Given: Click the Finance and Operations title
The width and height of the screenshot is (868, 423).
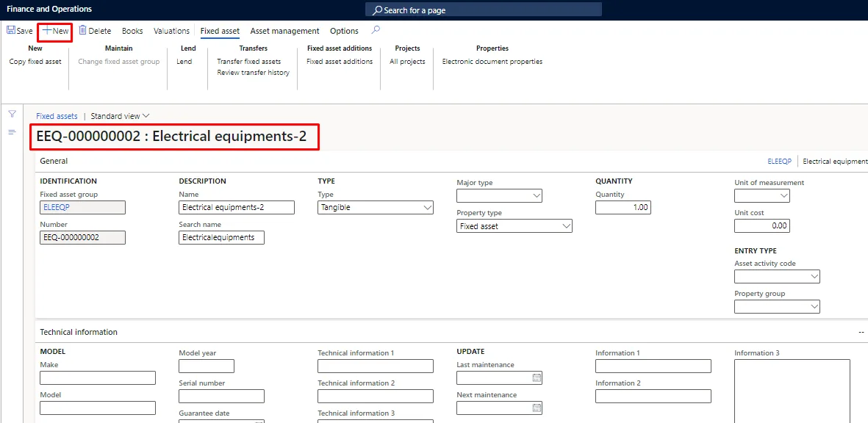Looking at the screenshot, I should click(x=49, y=10).
